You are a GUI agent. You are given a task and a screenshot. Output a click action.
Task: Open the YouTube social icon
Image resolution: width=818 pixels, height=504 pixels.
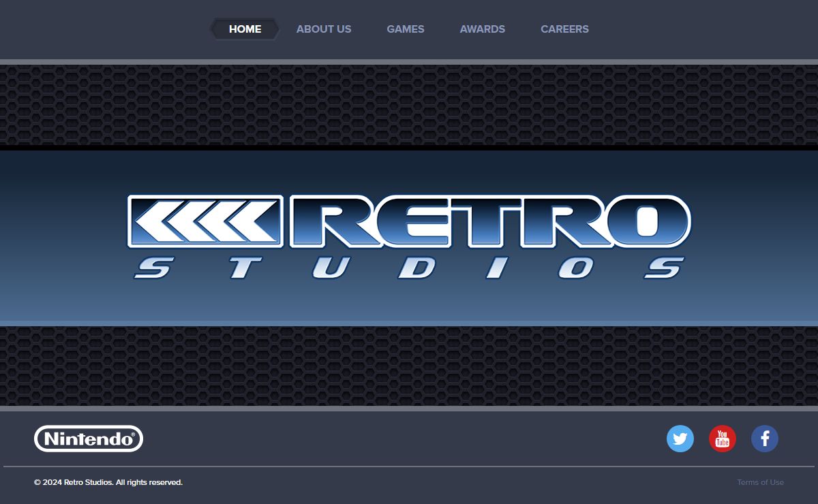tap(723, 439)
